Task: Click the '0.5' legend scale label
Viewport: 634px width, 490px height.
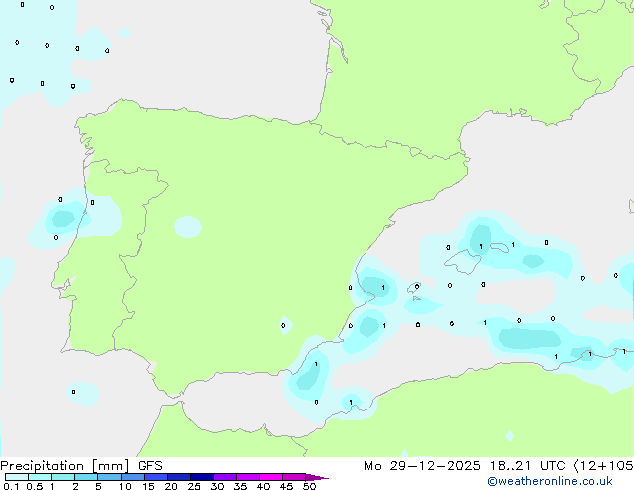Action: tap(35, 486)
